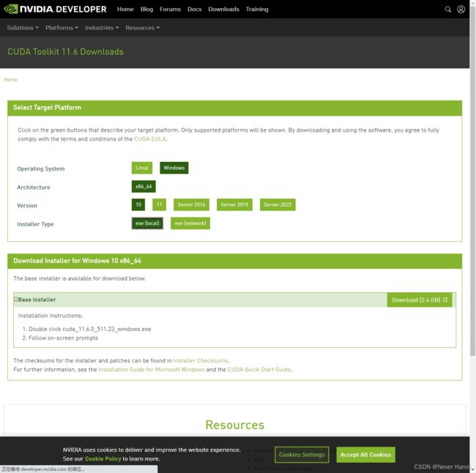Click the NVIDIA Developer logo

(x=55, y=9)
